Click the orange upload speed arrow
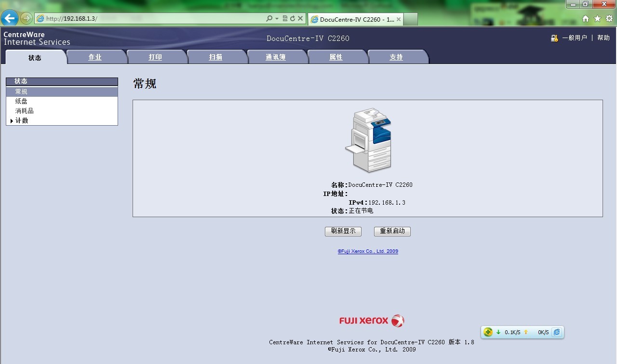Image resolution: width=617 pixels, height=364 pixels. (526, 332)
